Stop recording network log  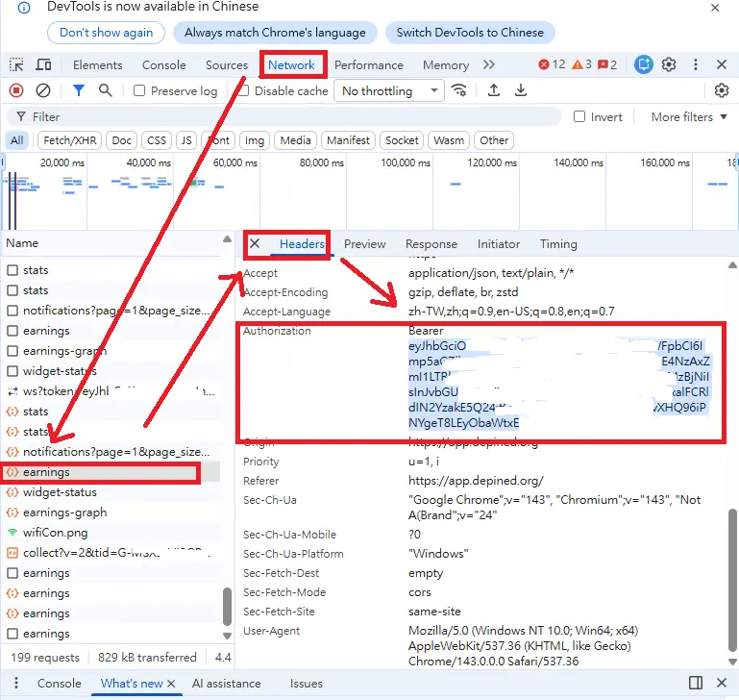click(x=16, y=90)
